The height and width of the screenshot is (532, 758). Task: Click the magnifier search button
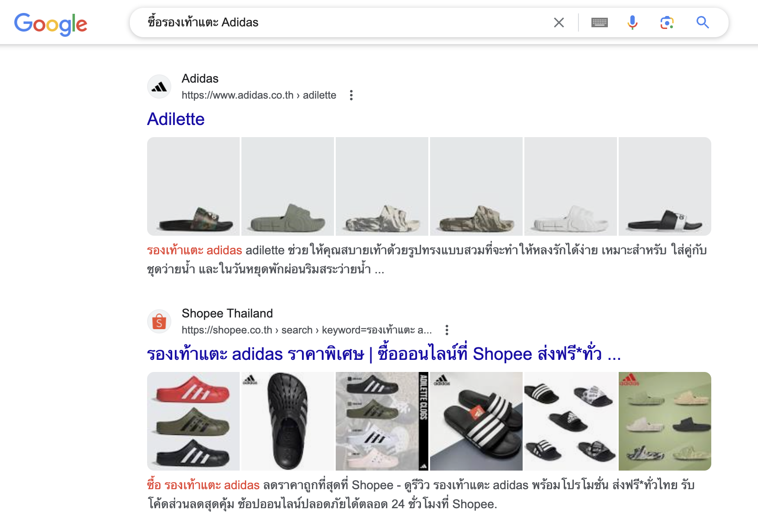pos(702,22)
